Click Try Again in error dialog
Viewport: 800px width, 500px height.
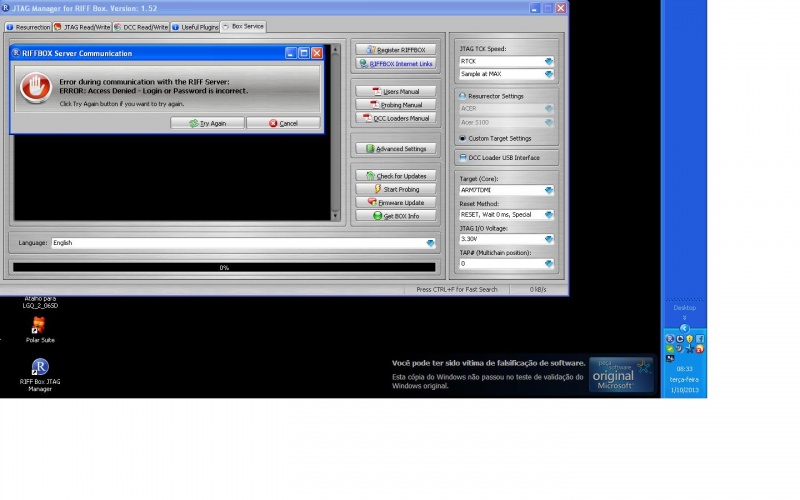tap(207, 123)
